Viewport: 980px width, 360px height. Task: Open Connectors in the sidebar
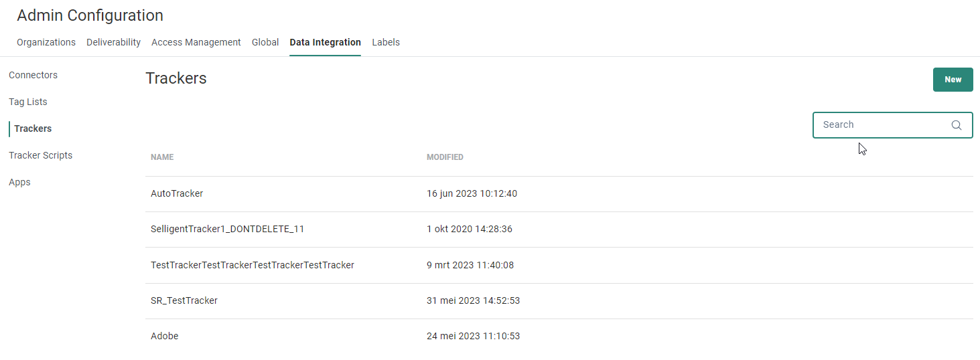point(33,75)
